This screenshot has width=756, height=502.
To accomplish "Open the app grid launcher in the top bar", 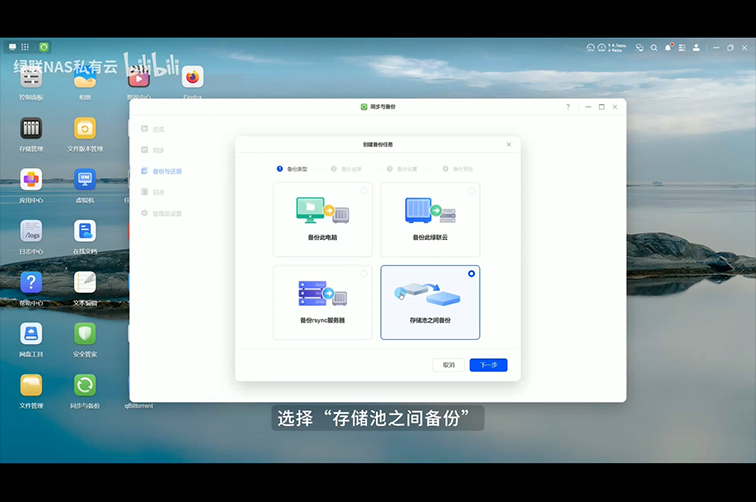I will coord(25,47).
